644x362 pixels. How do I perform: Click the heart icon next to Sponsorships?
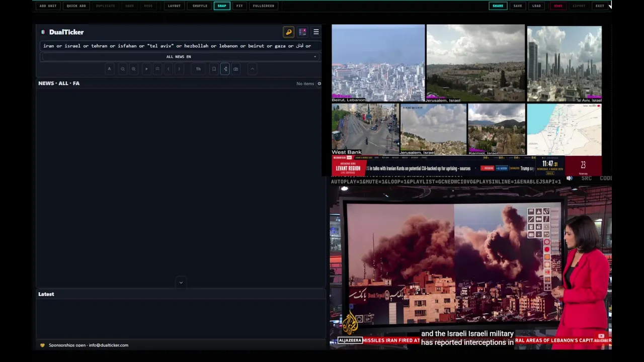(x=42, y=345)
